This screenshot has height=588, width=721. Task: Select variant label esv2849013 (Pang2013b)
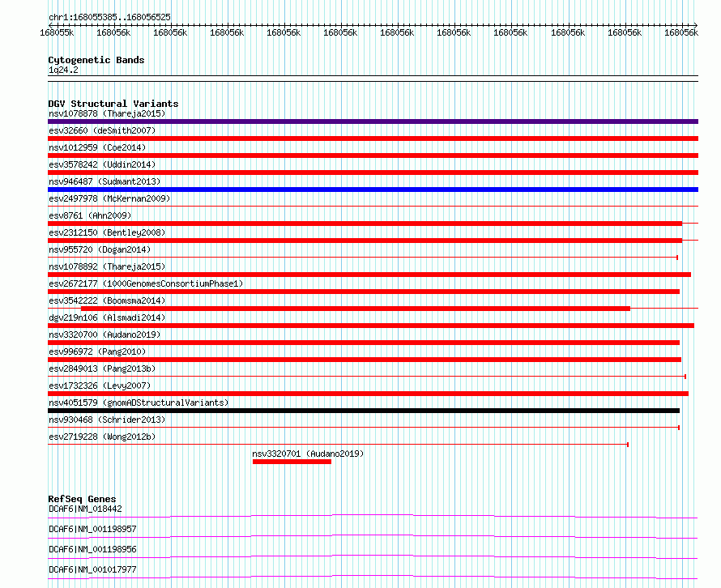[102, 369]
